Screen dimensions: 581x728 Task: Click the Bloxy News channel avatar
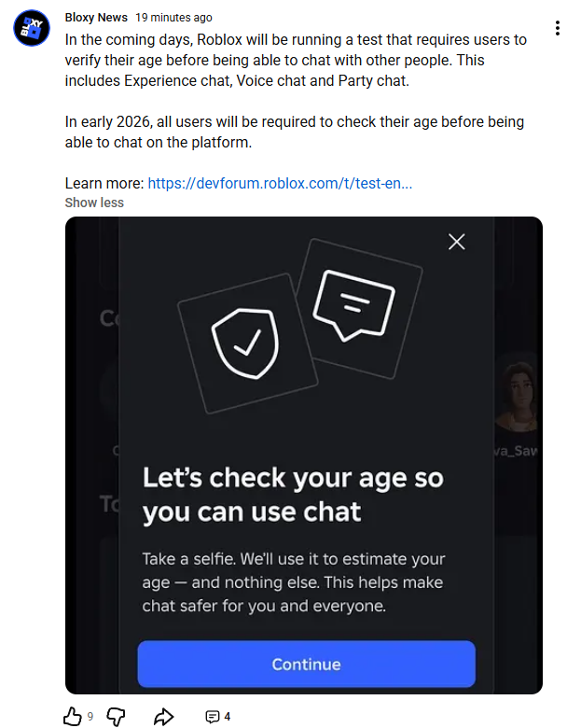32,28
